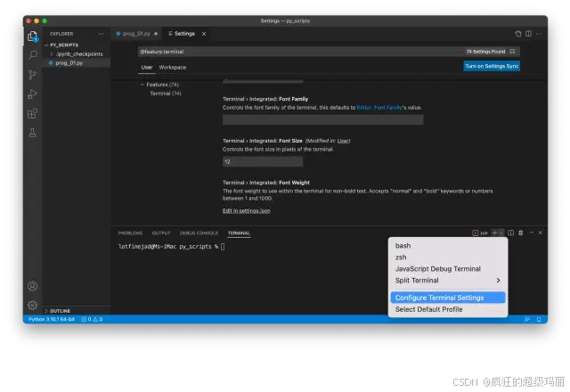Expand the OUTLINE section
Screen dimensions: 570x392
pos(46,311)
